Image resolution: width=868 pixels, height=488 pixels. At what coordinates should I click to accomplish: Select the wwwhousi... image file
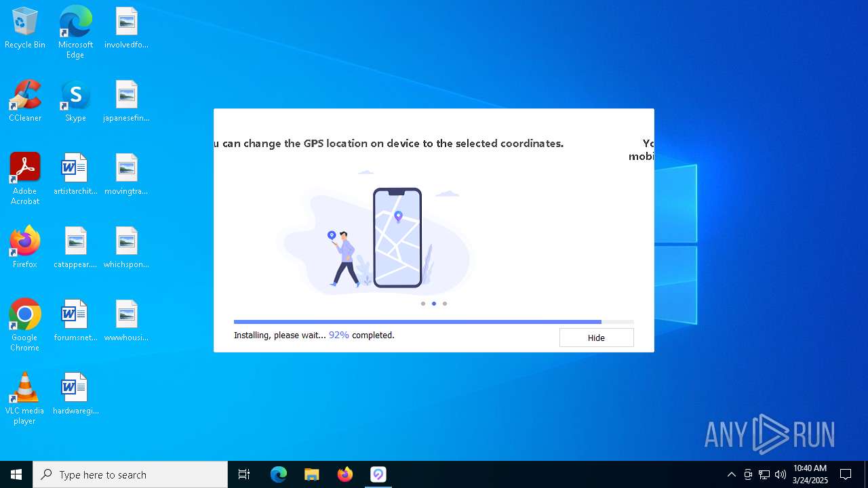126,321
